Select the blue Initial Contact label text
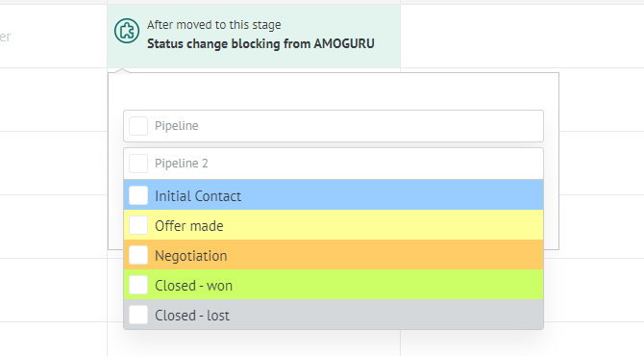Screen dimensions: 644x356 click(198, 196)
